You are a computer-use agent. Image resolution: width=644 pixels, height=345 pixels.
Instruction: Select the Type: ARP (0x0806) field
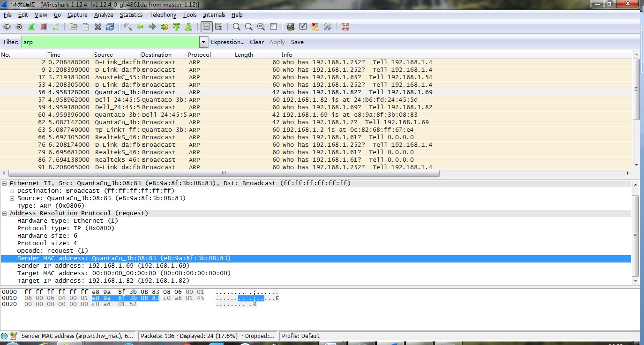coord(51,206)
